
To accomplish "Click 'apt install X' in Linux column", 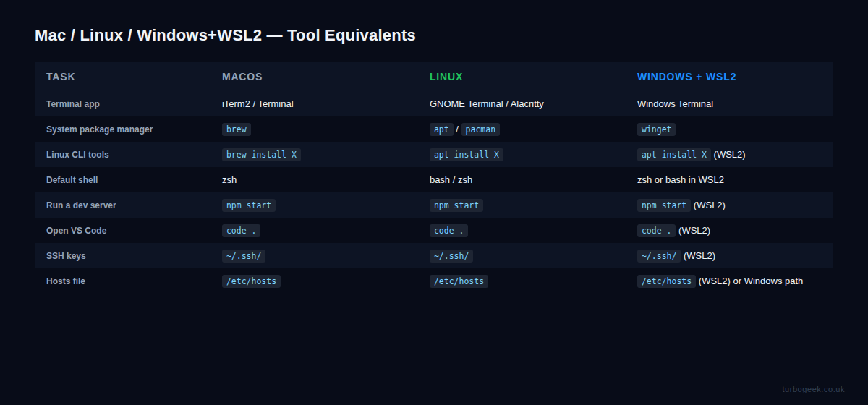I will pyautogui.click(x=467, y=155).
